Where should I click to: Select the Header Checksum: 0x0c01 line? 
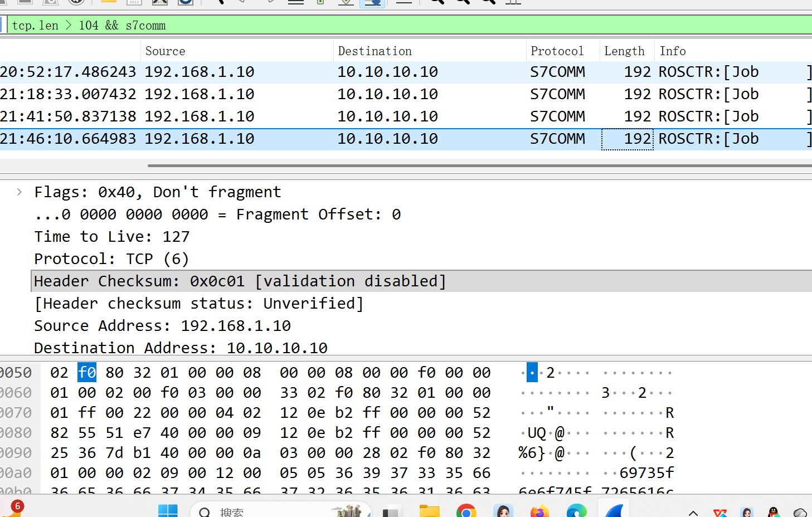[x=421, y=281]
